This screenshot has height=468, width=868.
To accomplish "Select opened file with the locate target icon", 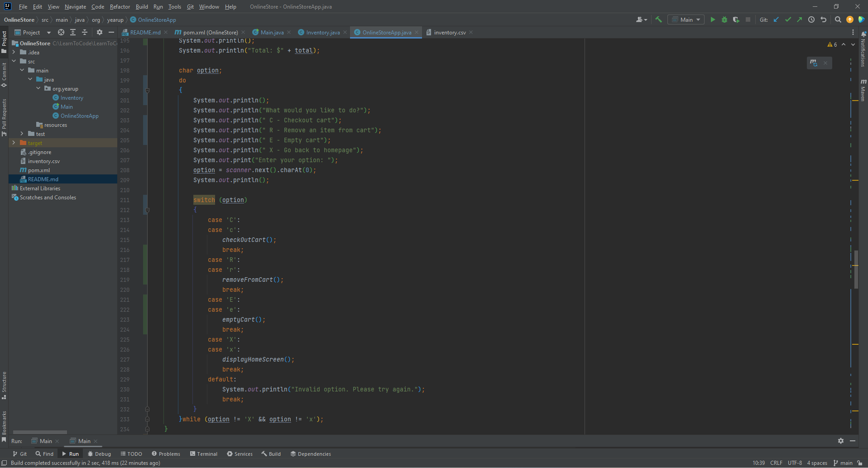I will pyautogui.click(x=61, y=32).
